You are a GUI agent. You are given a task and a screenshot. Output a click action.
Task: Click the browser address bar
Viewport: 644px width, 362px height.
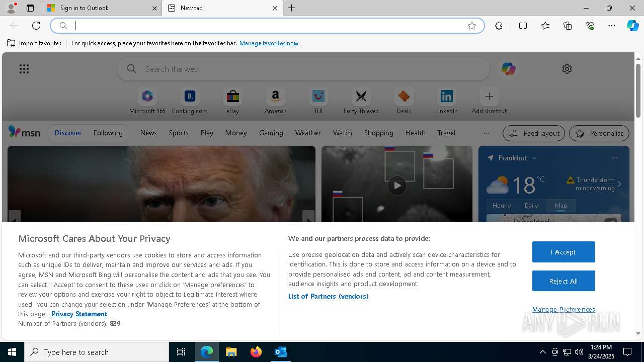pos(267,26)
